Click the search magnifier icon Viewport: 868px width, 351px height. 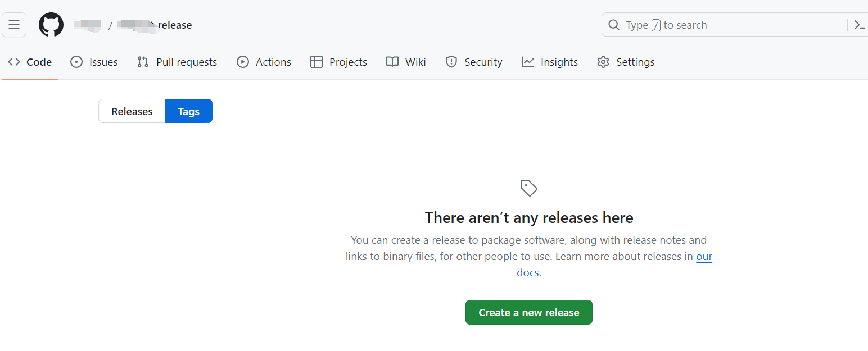614,25
